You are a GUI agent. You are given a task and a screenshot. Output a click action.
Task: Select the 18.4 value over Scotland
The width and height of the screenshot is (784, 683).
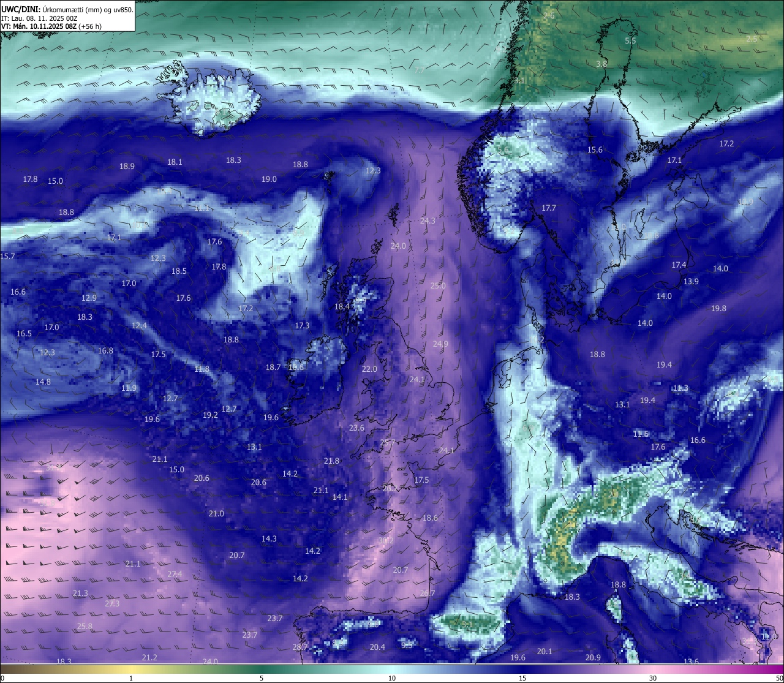[342, 306]
